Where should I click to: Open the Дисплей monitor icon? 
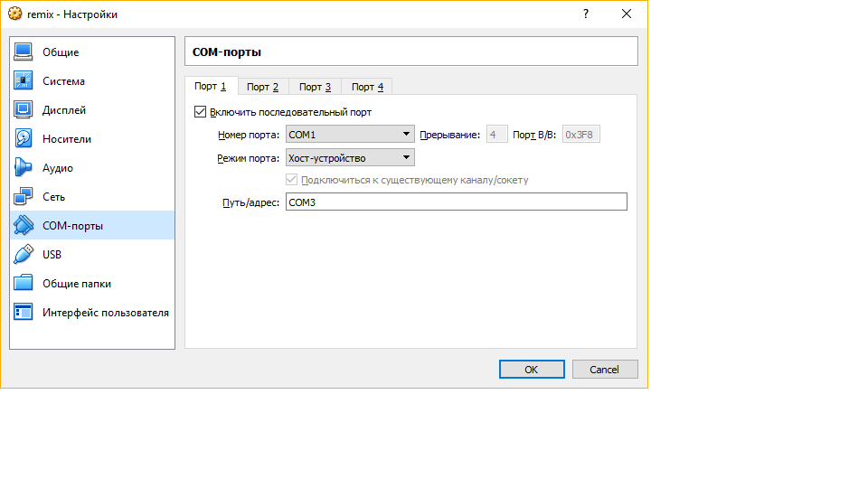[x=24, y=110]
